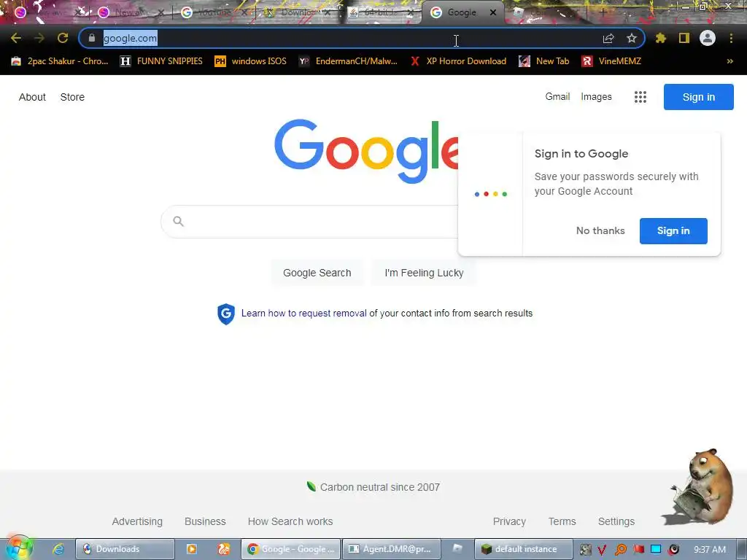Click the cyan monitor tray icon
This screenshot has height=560, width=747.
(x=656, y=549)
